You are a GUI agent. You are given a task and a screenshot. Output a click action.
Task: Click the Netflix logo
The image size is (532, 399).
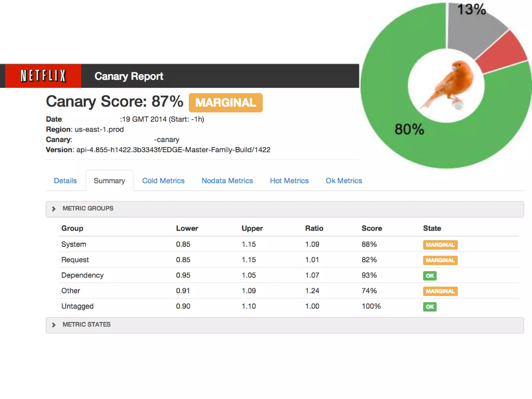(43, 76)
